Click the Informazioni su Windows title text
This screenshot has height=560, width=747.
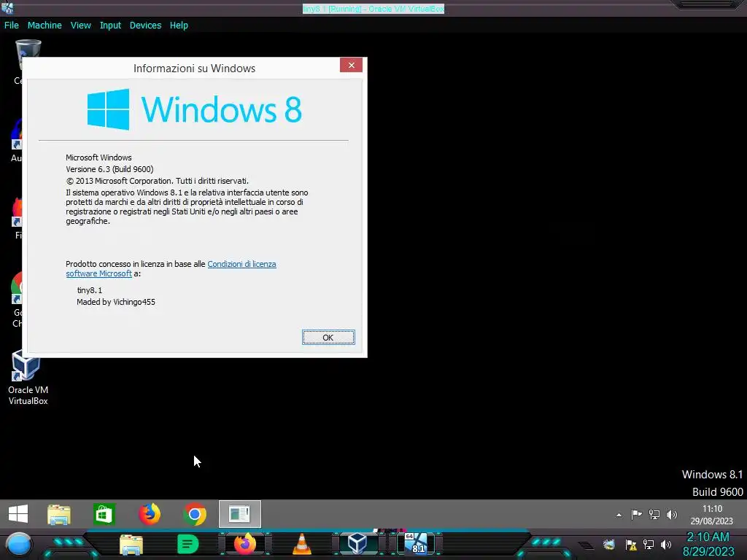tap(194, 68)
